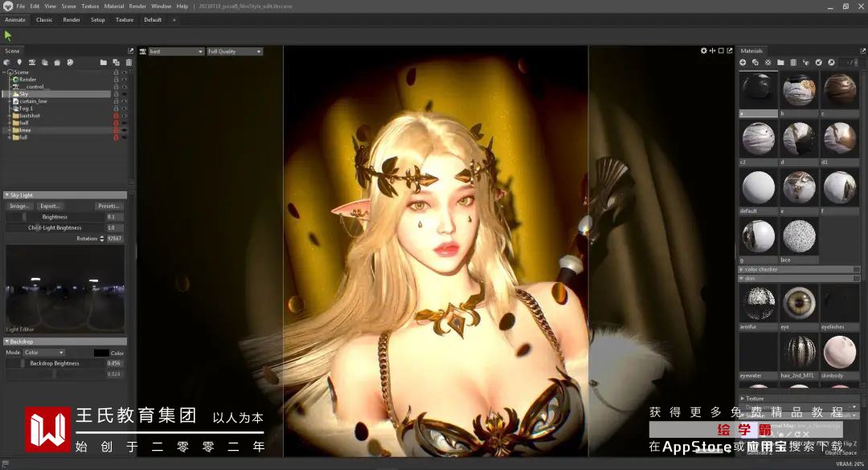
Task: Click the sky Brightness slider
Action: [55, 217]
